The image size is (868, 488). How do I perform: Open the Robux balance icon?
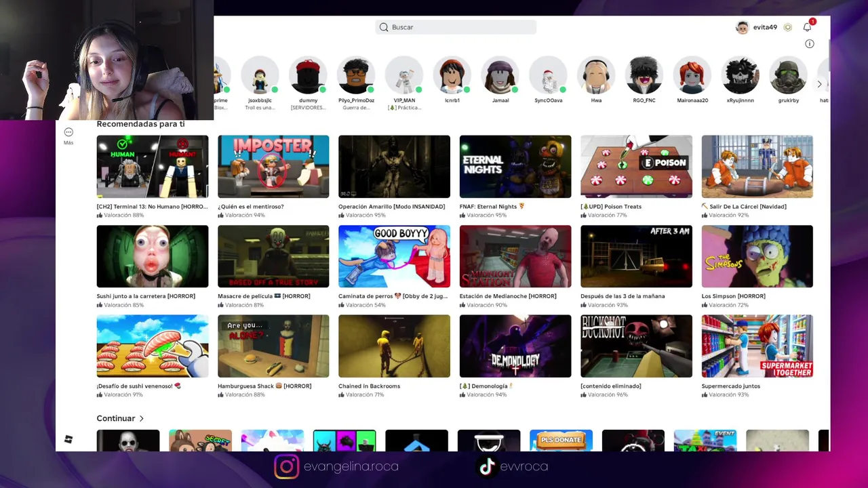click(788, 27)
